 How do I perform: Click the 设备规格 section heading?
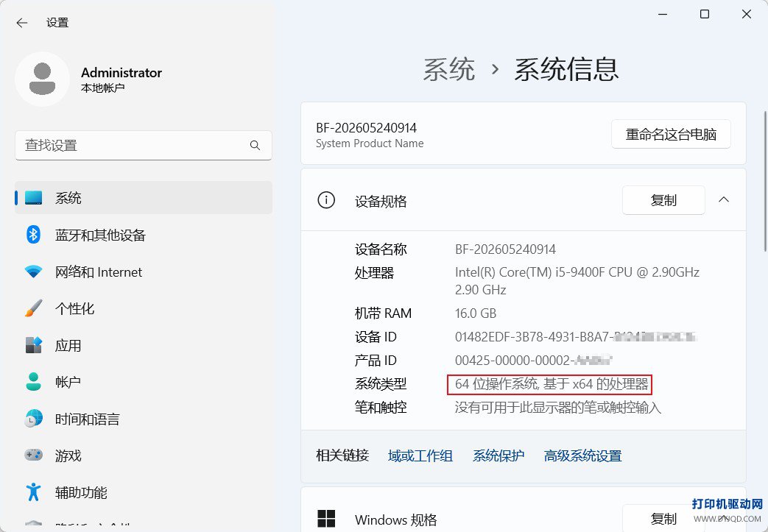(x=381, y=201)
